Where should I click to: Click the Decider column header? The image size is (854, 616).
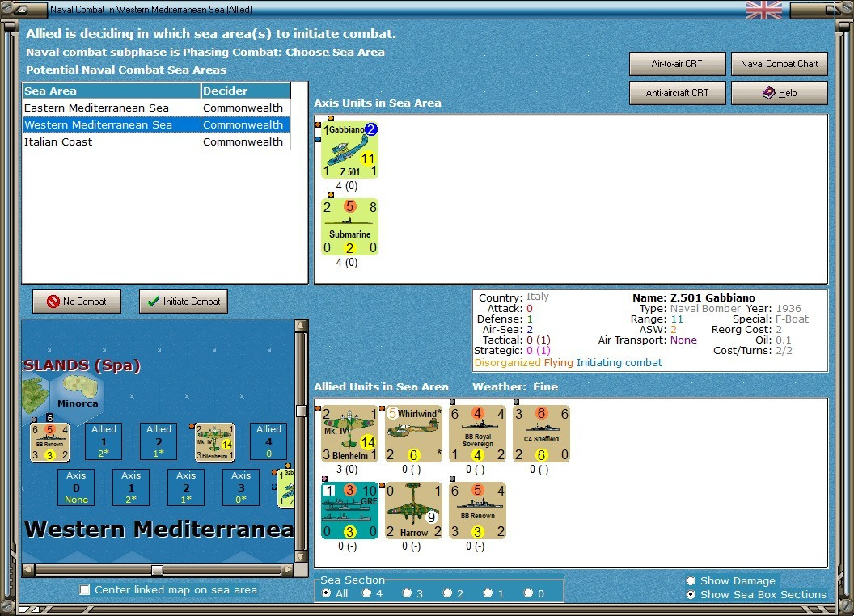tap(246, 91)
